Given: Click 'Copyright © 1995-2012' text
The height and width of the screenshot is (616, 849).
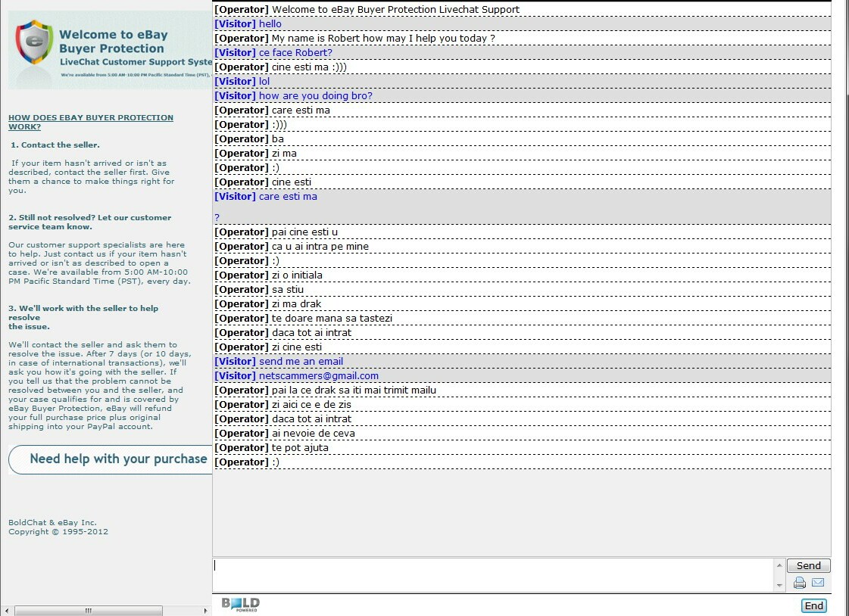Looking at the screenshot, I should [58, 532].
